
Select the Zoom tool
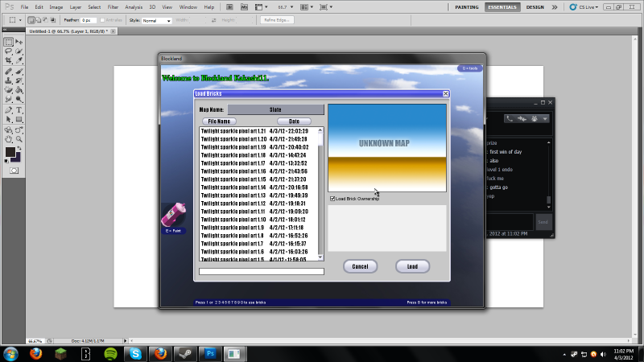19,139
